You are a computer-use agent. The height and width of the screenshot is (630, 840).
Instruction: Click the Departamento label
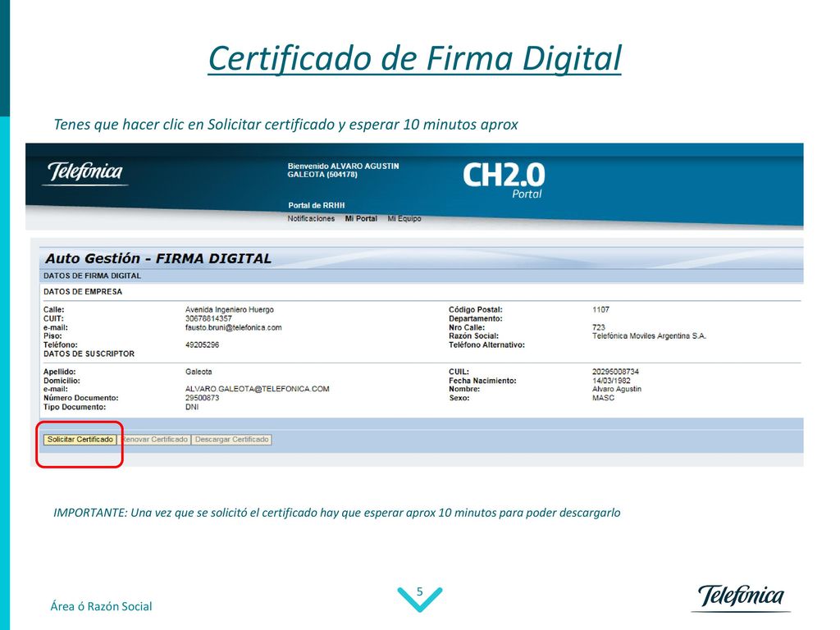coord(476,318)
